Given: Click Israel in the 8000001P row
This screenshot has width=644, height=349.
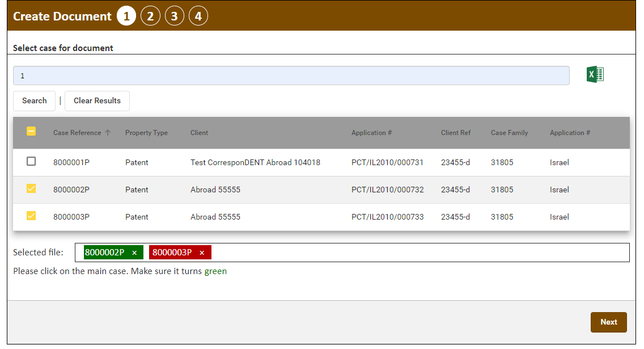Looking at the screenshot, I should 560,162.
